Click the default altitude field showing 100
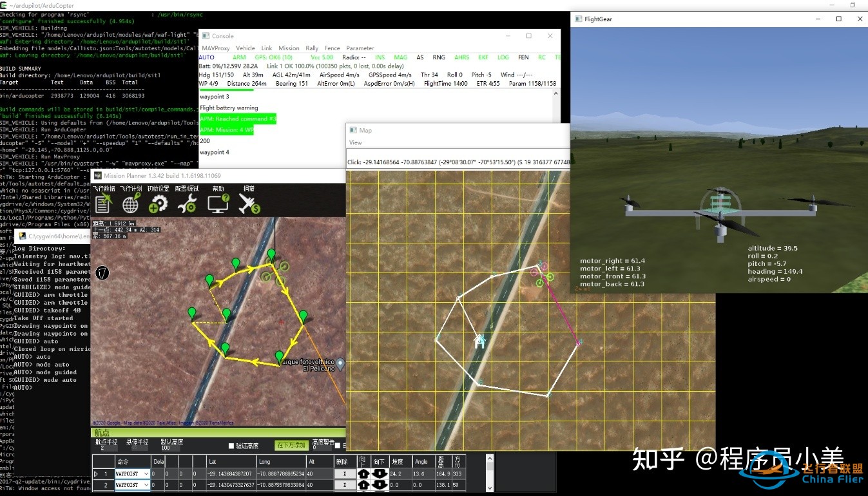 (170, 448)
